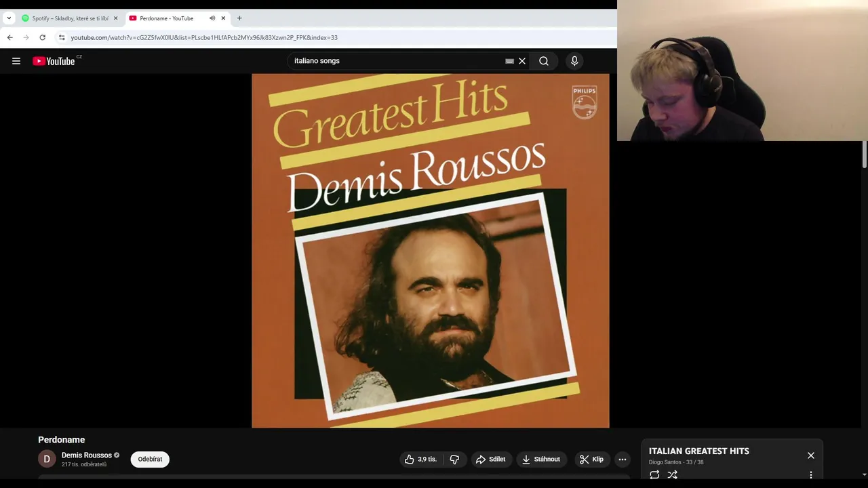The image size is (868, 488).
Task: View site information icon in address bar
Action: (x=62, y=37)
